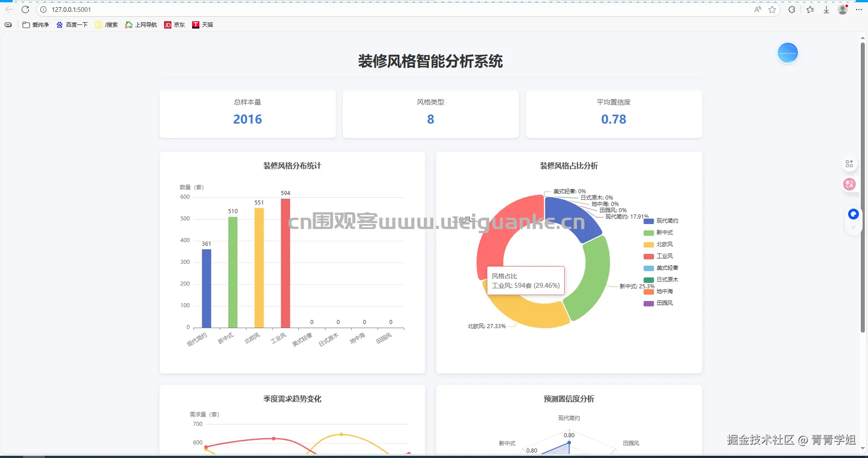Toggle 田园风 in the pie chart legend

(x=658, y=303)
